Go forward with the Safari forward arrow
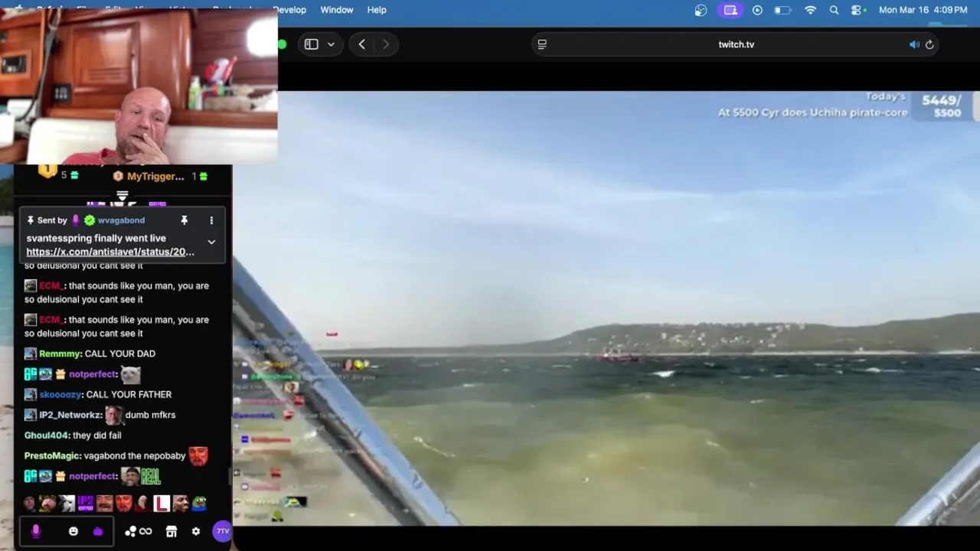This screenshot has width=980, height=551. pyautogui.click(x=386, y=44)
